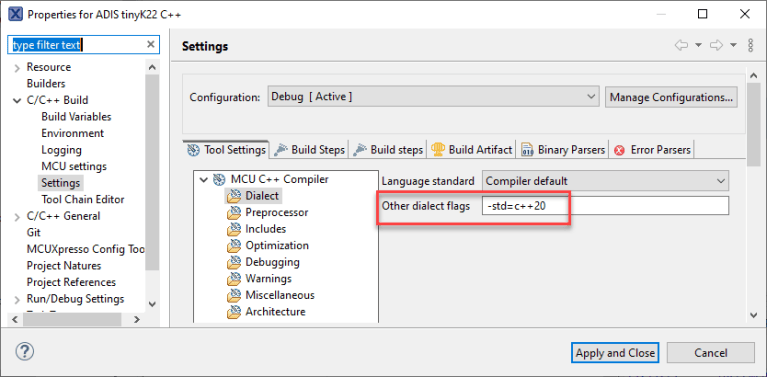767x377 pixels.
Task: Select Optimization compiler settings
Action: [x=277, y=245]
